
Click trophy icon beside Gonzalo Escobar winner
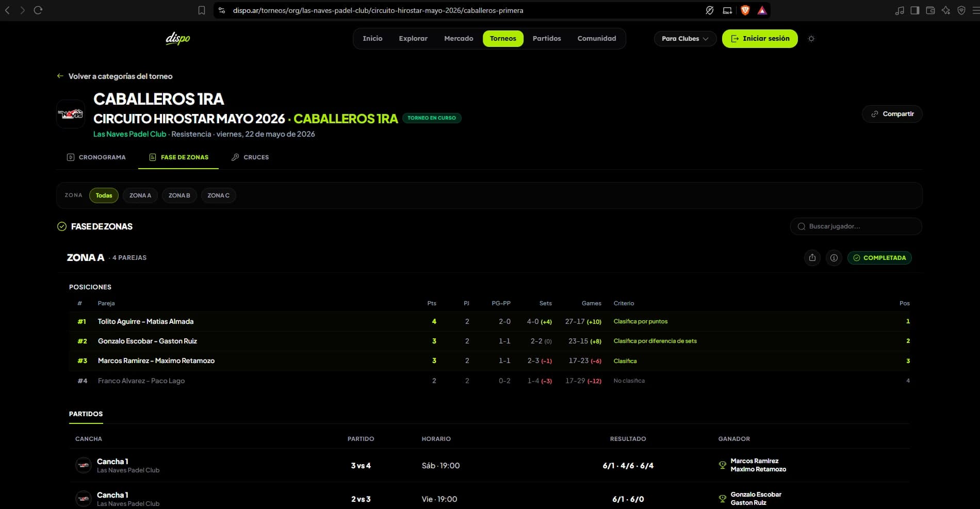tap(723, 499)
